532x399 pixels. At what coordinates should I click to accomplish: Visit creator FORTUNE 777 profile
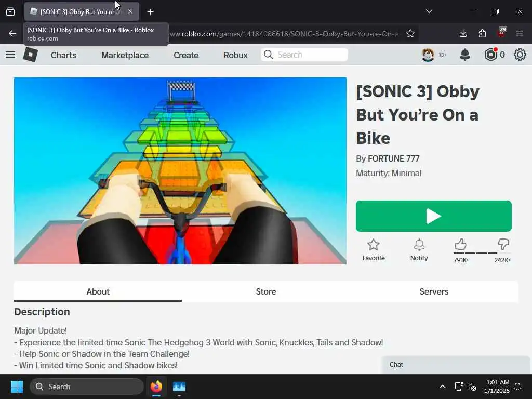coord(394,159)
